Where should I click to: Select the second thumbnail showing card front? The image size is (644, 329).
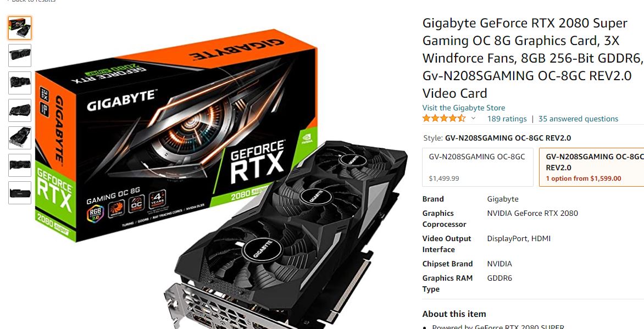pos(20,55)
